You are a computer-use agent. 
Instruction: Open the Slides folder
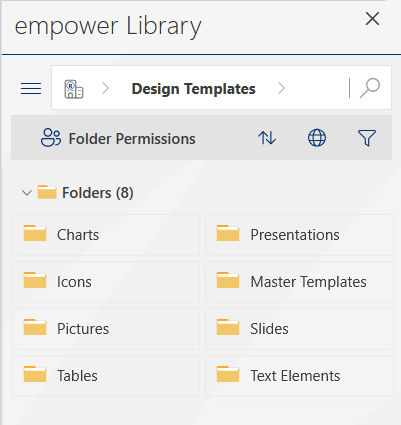point(299,329)
